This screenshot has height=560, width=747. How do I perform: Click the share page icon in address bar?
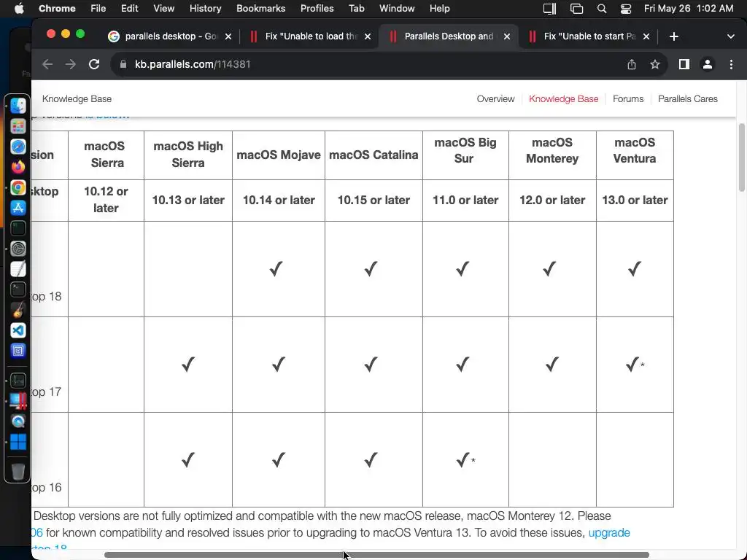pyautogui.click(x=632, y=64)
